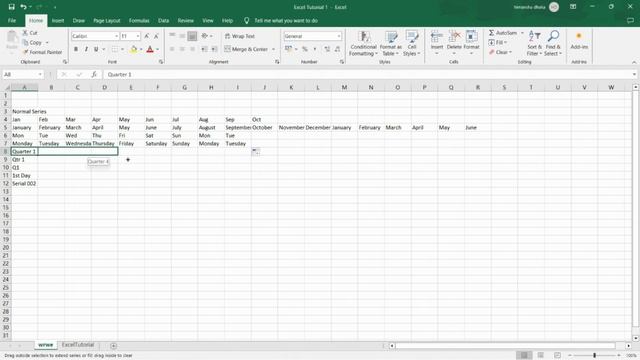Apply the yellow fill color
Viewport: 640px width, 360px height.
pos(133,49)
